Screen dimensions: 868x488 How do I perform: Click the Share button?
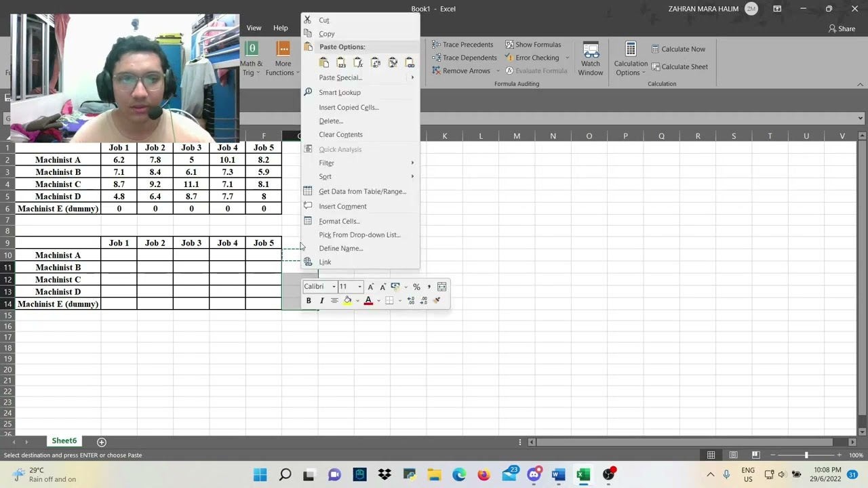[x=842, y=28]
